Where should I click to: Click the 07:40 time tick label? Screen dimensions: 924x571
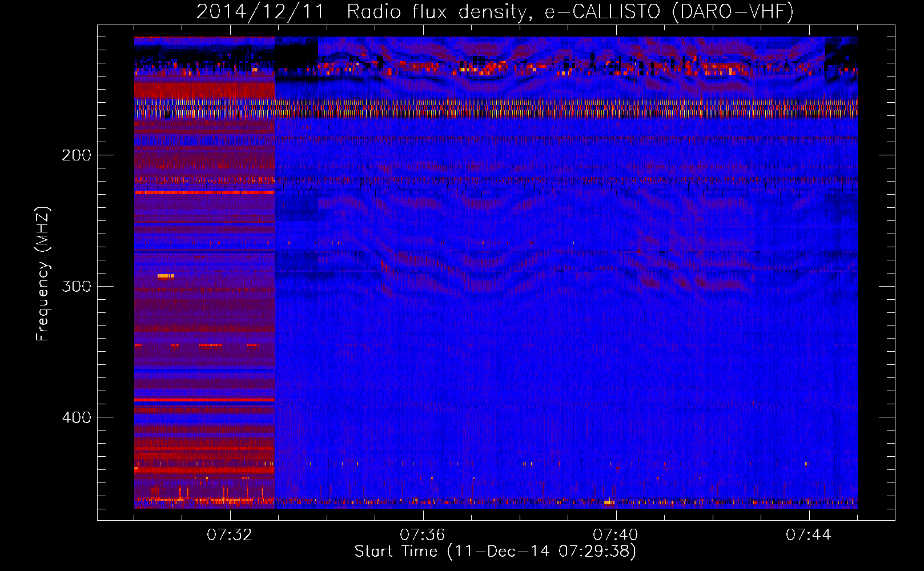tap(616, 535)
